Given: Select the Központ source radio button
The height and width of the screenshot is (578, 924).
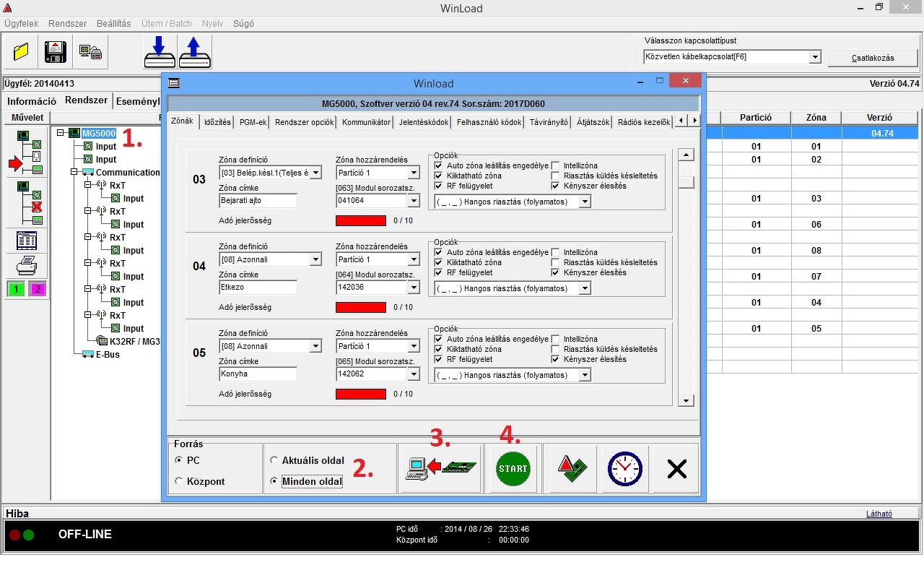Looking at the screenshot, I should [179, 481].
